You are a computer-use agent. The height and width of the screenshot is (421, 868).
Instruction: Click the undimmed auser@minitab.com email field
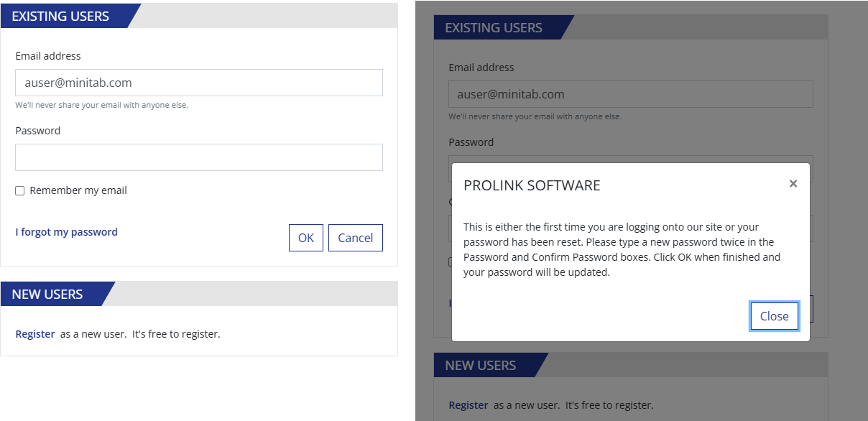tap(199, 83)
